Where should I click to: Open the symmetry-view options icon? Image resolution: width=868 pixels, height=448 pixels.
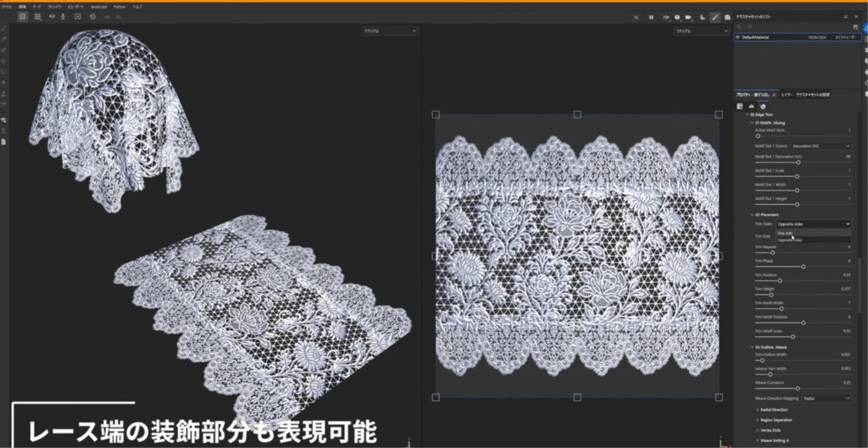(666, 17)
